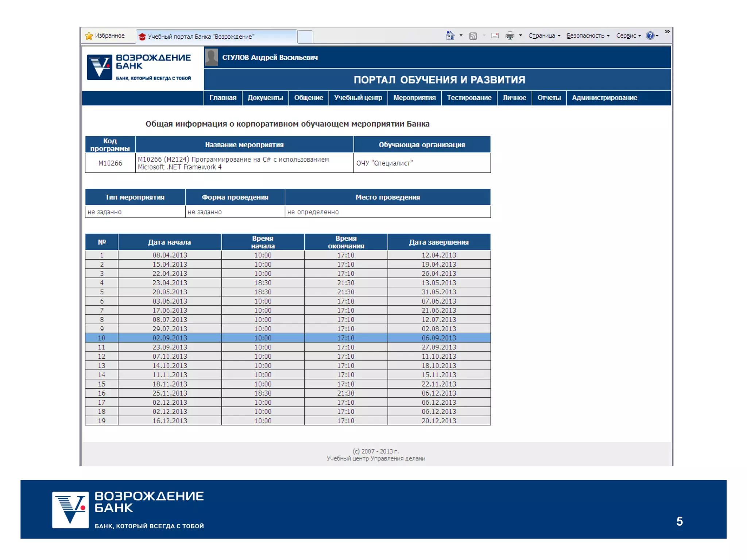Open the Администрирование menu
This screenshot has height=560, width=747.
(604, 98)
